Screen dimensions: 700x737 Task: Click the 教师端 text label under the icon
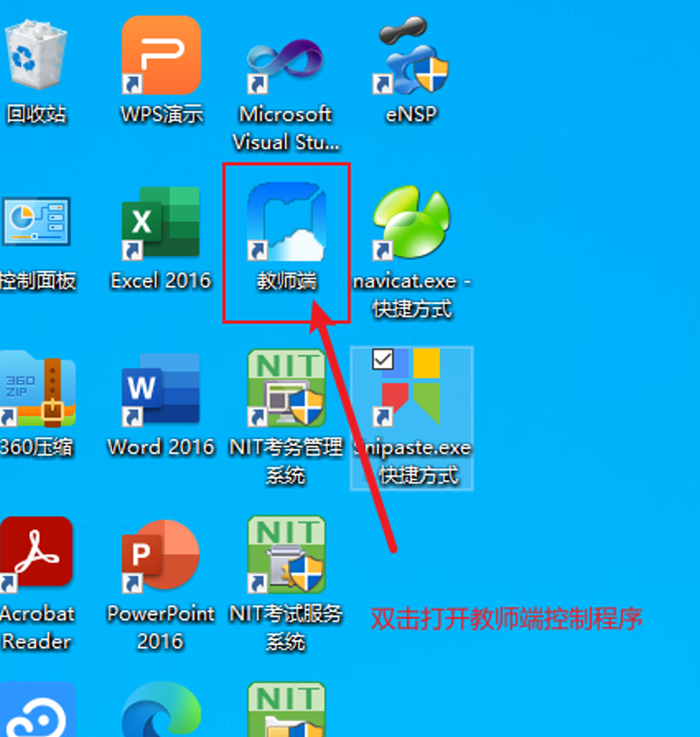click(x=286, y=280)
